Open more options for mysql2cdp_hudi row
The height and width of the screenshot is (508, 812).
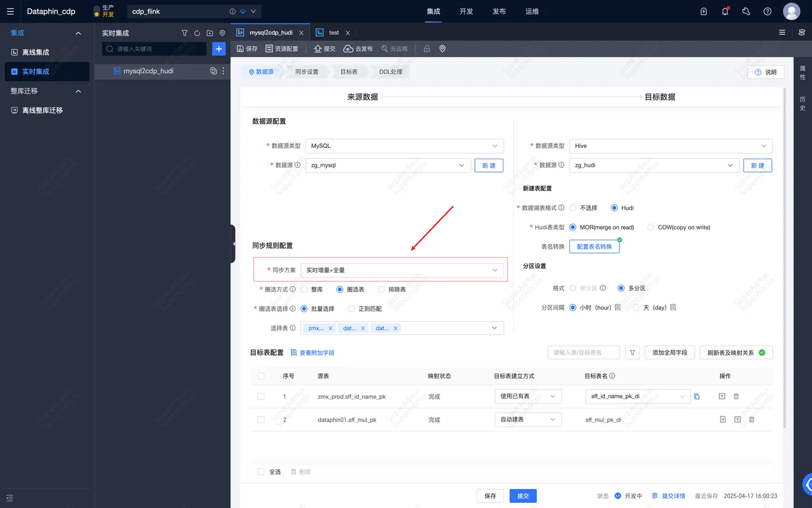coord(223,71)
